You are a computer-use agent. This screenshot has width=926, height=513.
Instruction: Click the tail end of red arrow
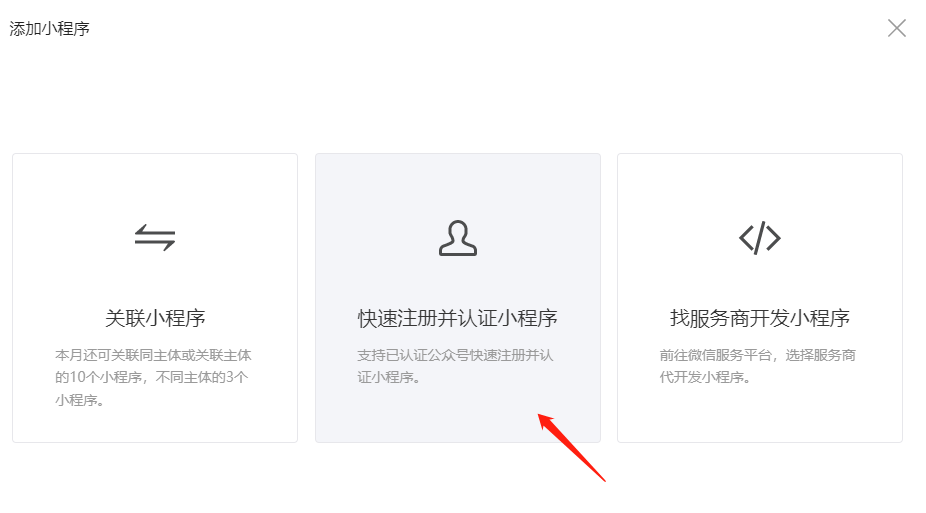pos(602,478)
